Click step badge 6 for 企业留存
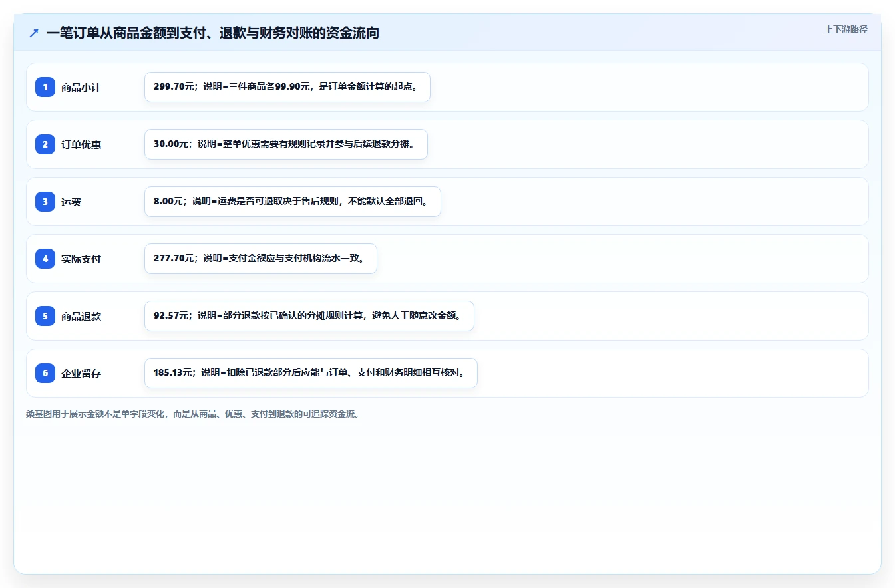This screenshot has height=588, width=895. (x=45, y=373)
